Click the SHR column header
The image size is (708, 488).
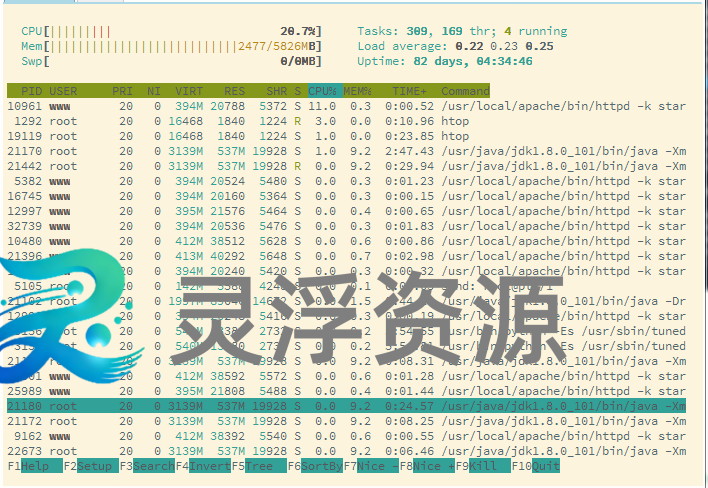tap(276, 91)
